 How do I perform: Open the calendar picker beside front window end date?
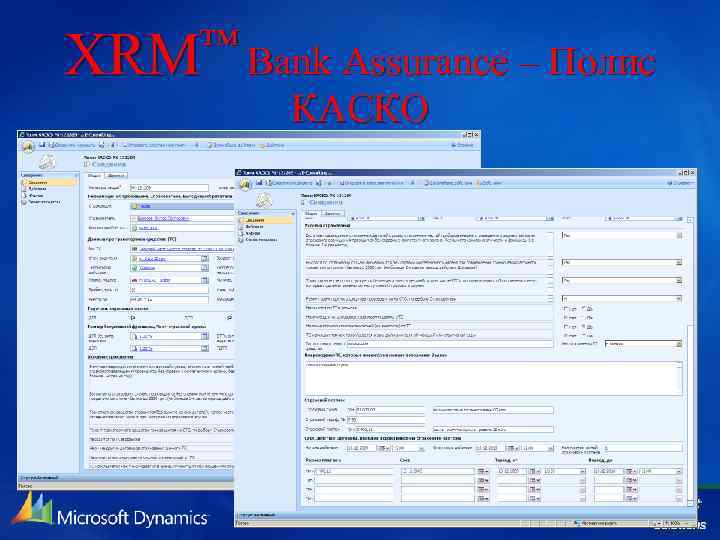(512, 448)
